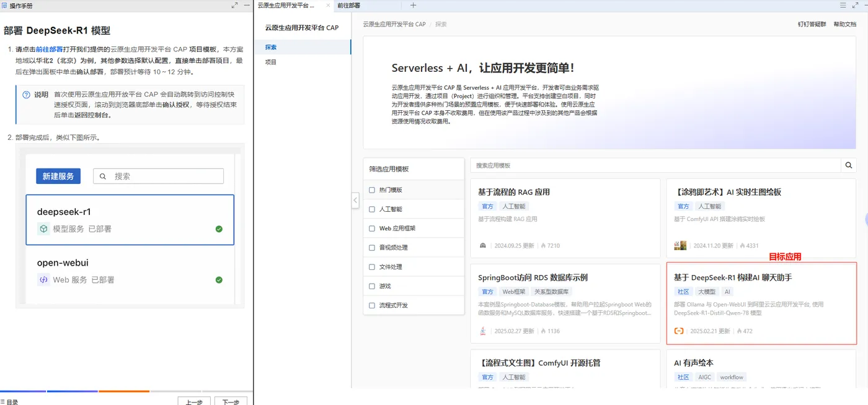Check the 人工智能 filter
The height and width of the screenshot is (405, 868).
372,209
